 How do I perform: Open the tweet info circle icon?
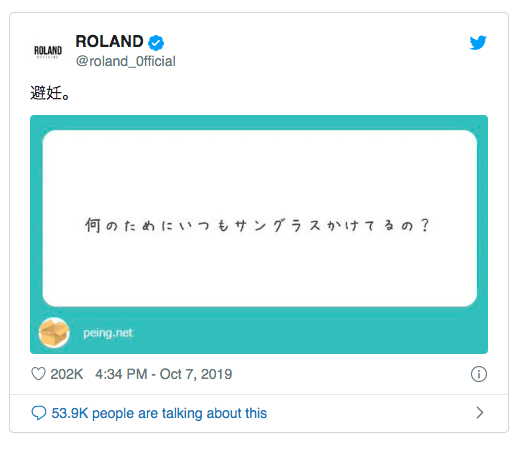click(x=479, y=374)
